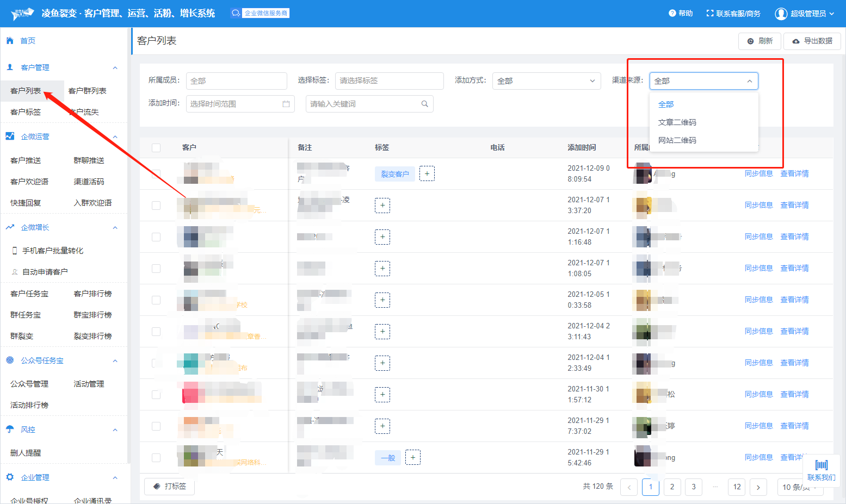Tick the checkbox for the third customer row
Image resolution: width=846 pixels, height=504 pixels.
point(156,237)
